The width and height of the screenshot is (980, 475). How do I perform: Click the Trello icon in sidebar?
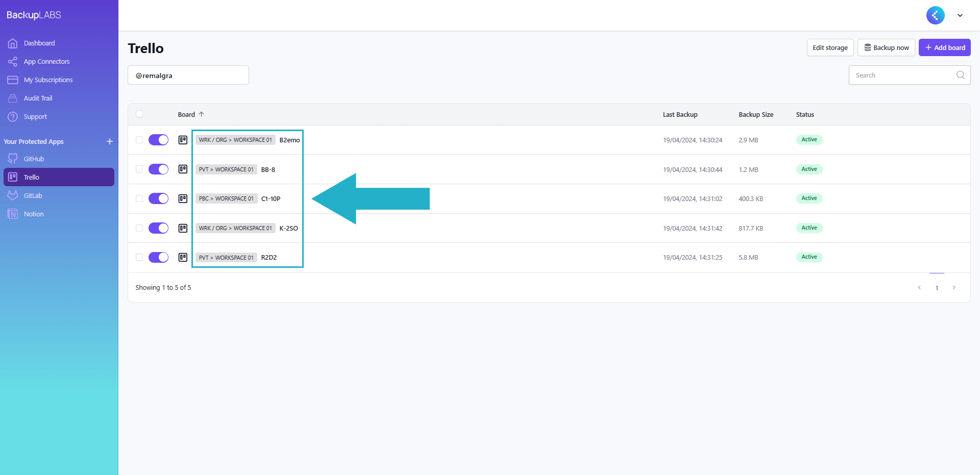point(13,177)
